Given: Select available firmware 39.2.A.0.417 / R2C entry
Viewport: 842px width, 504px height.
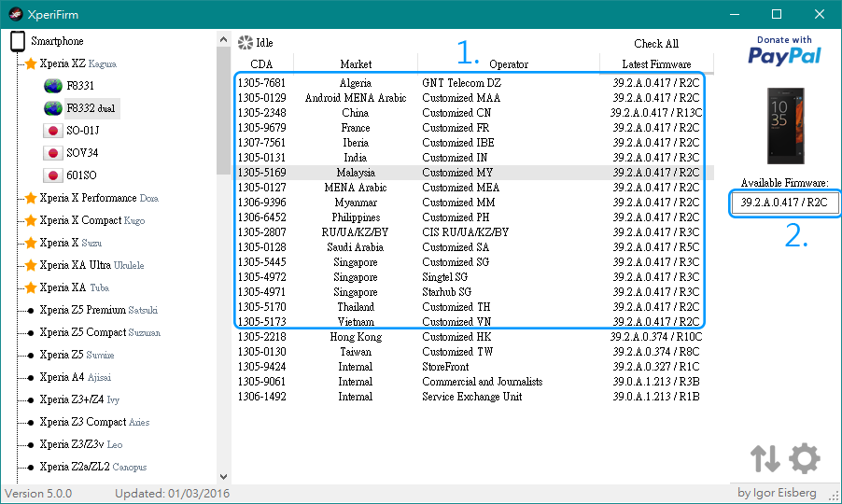Looking at the screenshot, I should [784, 203].
